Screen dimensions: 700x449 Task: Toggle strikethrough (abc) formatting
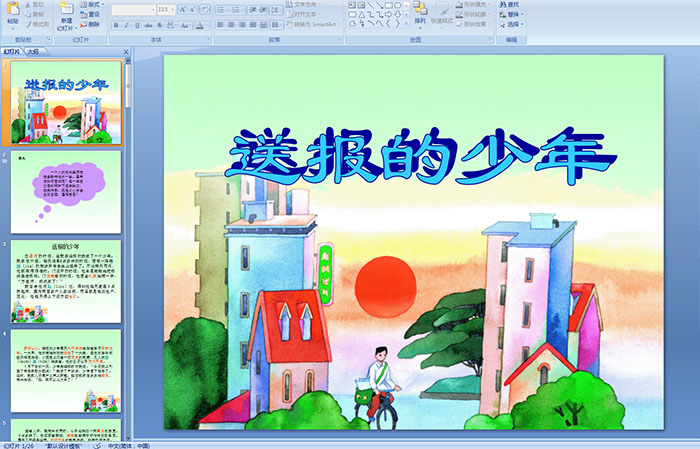click(148, 25)
